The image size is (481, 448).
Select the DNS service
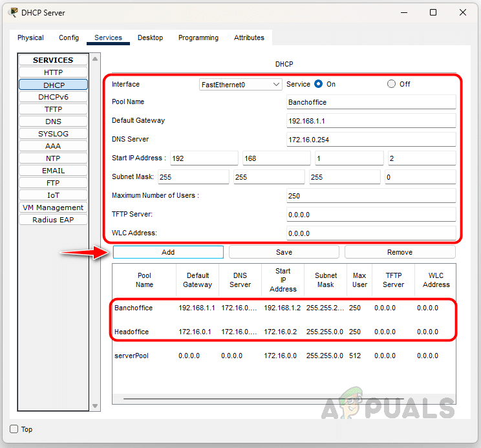[53, 122]
